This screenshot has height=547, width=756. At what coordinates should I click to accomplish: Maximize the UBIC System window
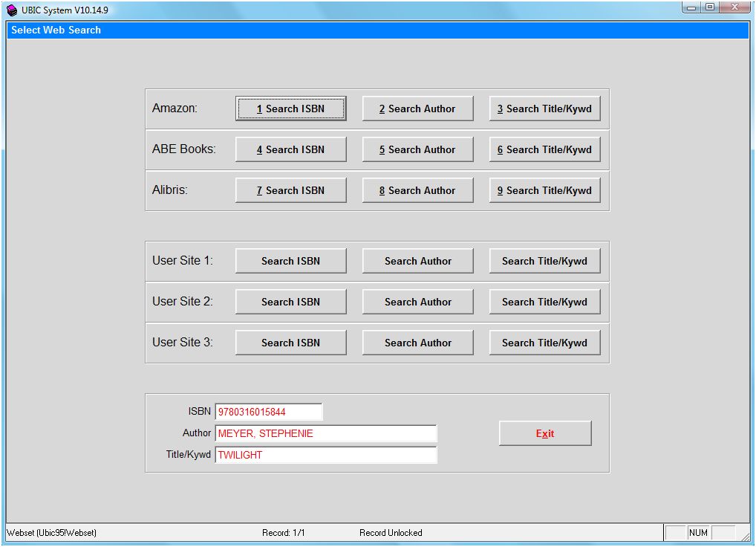click(x=710, y=7)
